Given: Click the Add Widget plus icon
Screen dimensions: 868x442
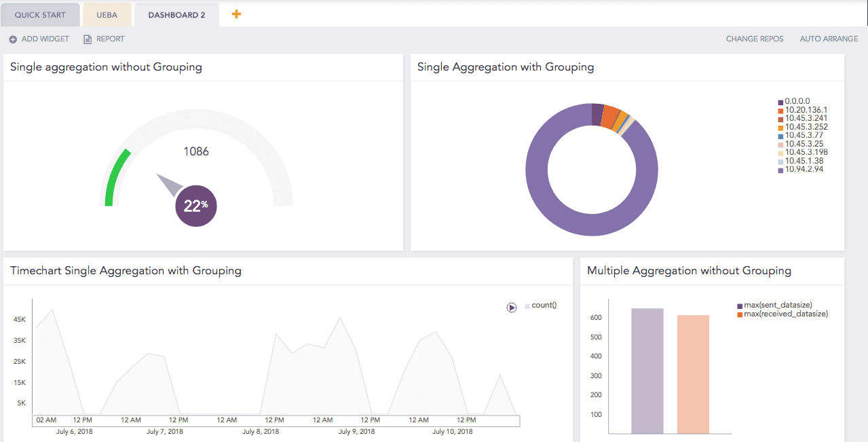Looking at the screenshot, I should (x=12, y=39).
